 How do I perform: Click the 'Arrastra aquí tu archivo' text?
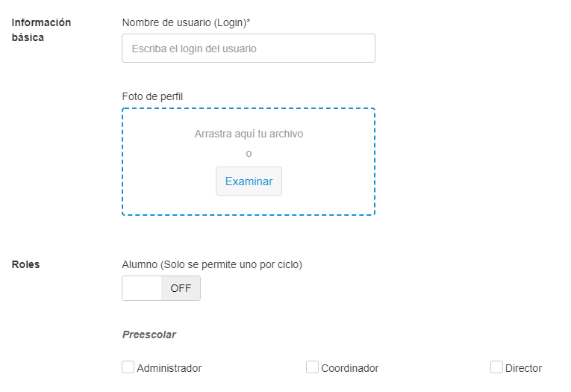[249, 134]
